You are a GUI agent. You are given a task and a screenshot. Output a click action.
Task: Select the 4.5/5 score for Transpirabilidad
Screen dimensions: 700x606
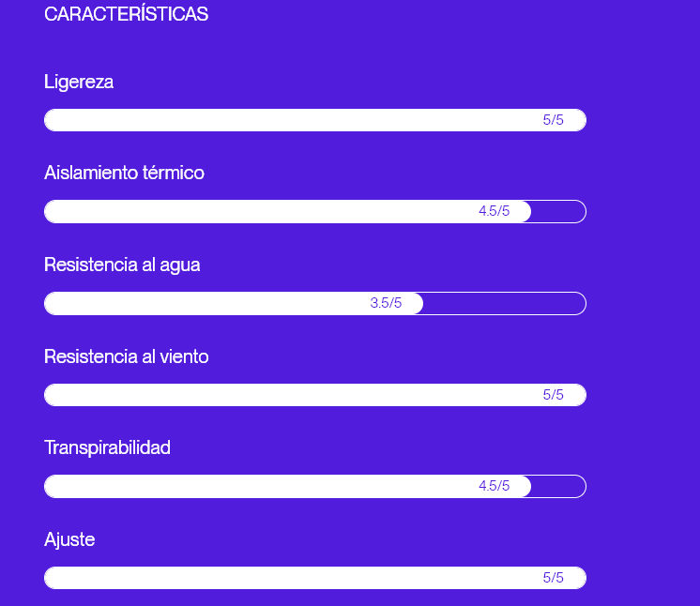(494, 486)
